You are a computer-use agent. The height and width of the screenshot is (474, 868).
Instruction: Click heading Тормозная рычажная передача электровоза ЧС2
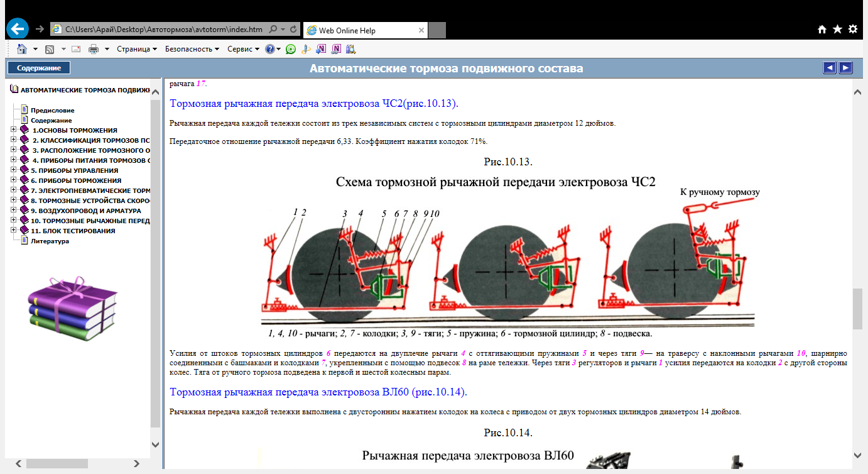pyautogui.click(x=314, y=103)
